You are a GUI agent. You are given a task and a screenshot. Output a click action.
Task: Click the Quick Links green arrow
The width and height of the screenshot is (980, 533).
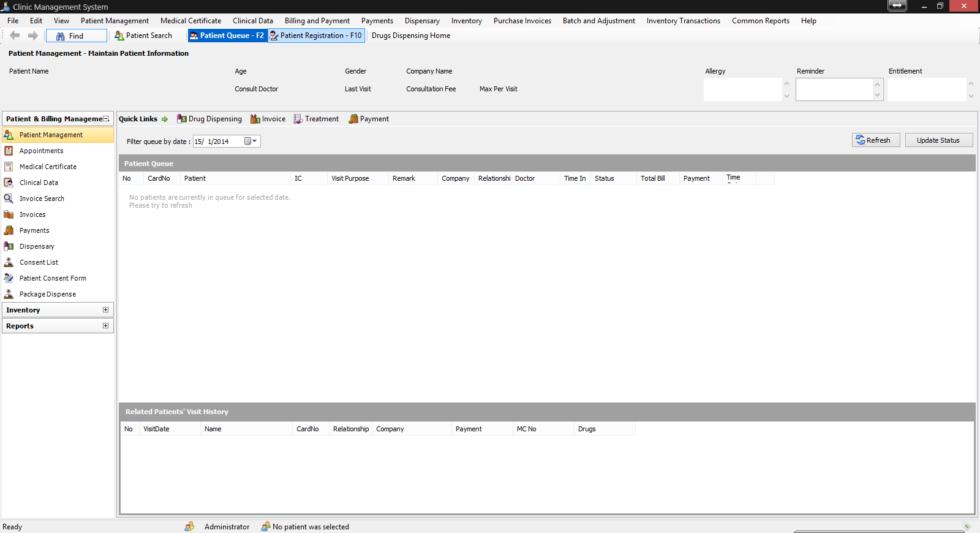165,119
